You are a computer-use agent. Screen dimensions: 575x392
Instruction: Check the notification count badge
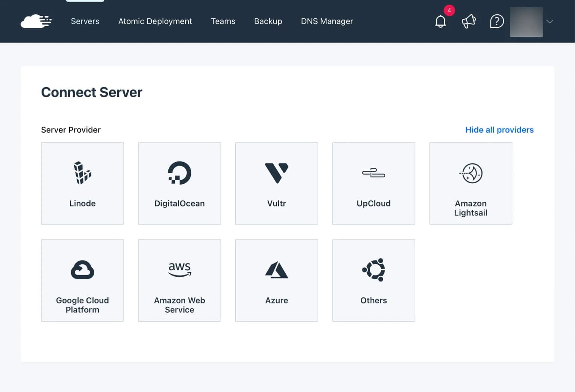click(449, 11)
